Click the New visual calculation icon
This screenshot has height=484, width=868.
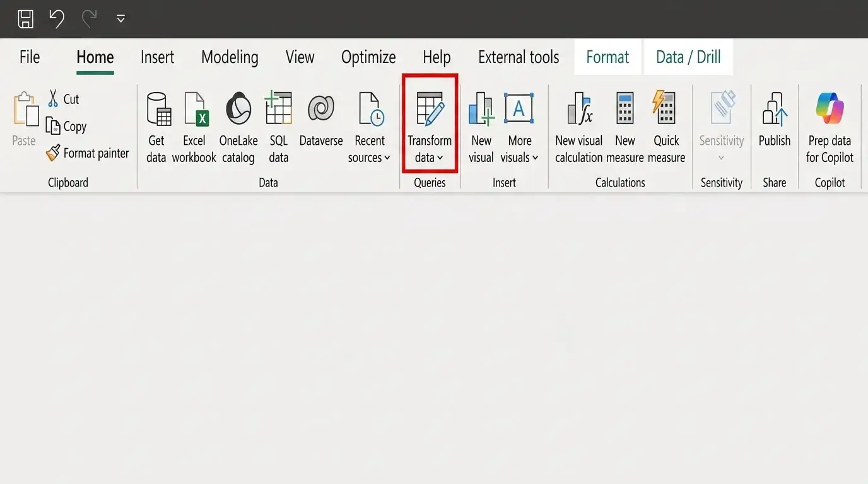580,108
